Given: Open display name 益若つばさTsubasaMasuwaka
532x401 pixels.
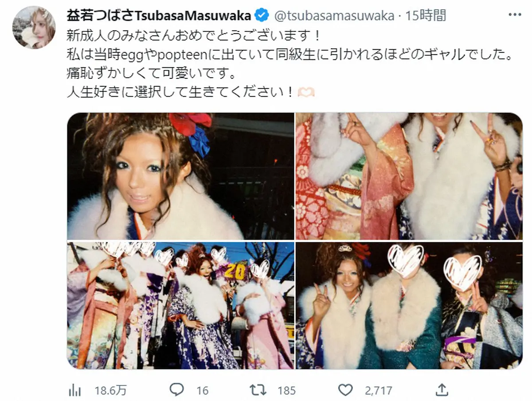Looking at the screenshot, I should (x=159, y=16).
